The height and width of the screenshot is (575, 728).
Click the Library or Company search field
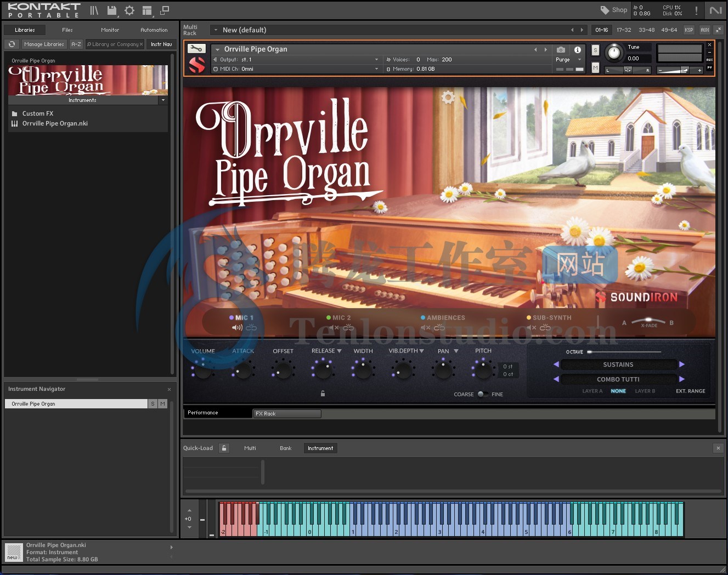pos(115,44)
